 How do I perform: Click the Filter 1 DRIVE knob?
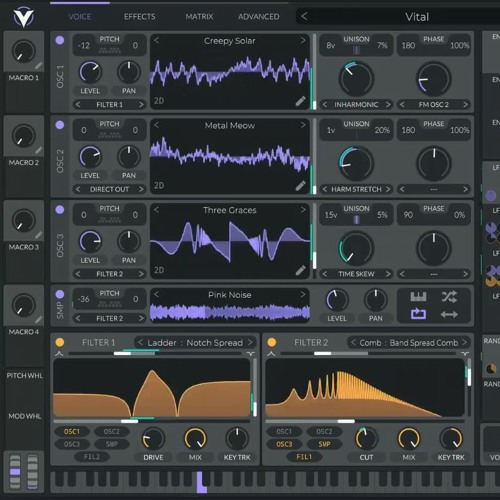point(153,439)
